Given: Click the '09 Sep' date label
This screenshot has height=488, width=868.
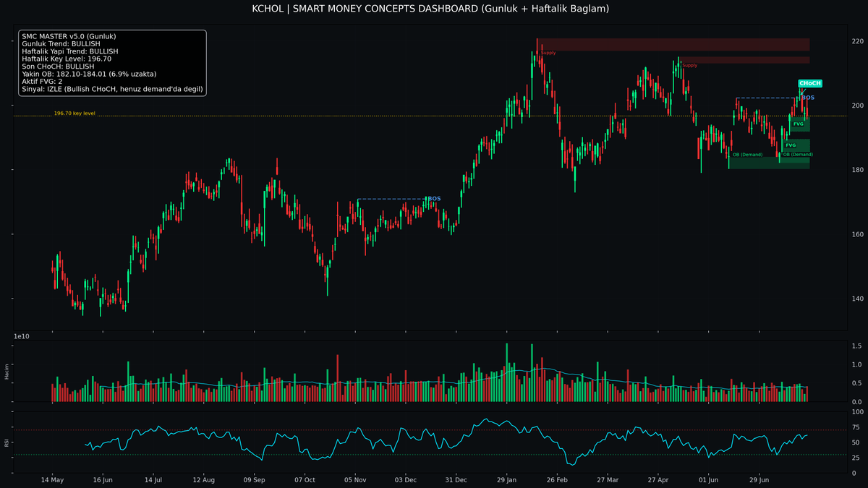Looking at the screenshot, I should click(254, 479).
